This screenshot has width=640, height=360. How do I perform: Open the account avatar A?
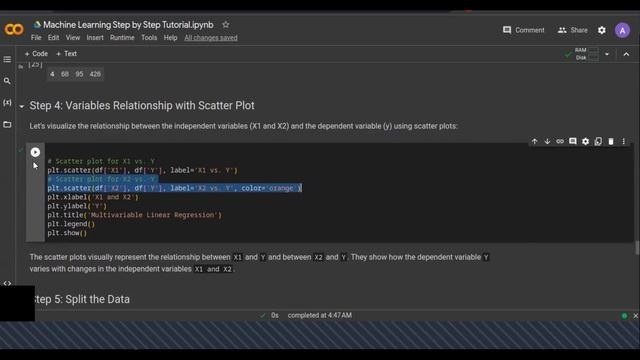pos(622,30)
